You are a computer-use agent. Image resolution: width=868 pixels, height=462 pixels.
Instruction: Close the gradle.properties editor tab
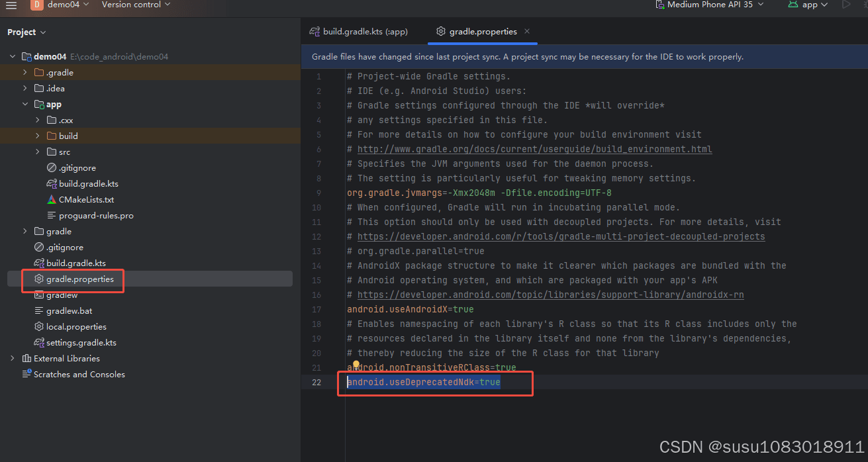coord(527,31)
